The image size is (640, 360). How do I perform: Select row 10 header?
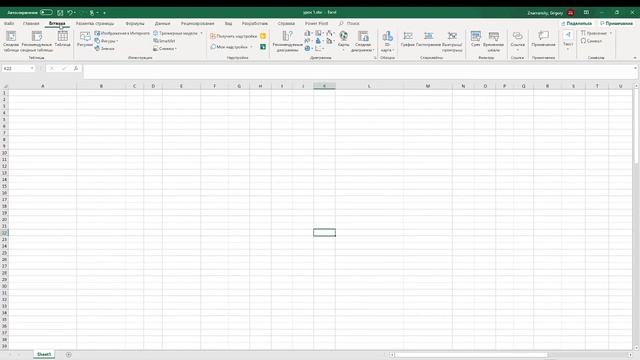coord(4,153)
